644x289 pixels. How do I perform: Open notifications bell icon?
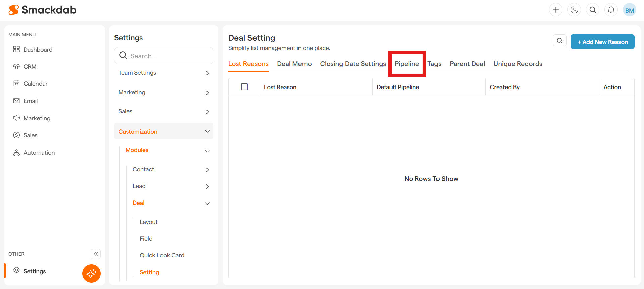(x=611, y=10)
